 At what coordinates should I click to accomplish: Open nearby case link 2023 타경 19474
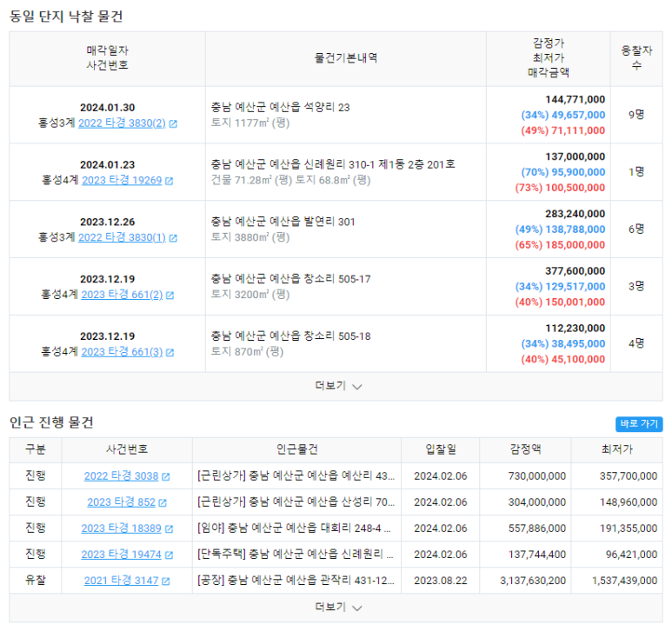pos(122,555)
